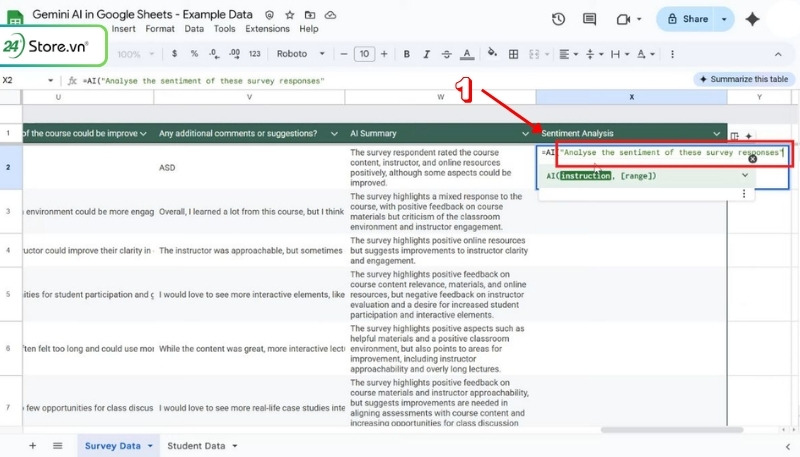Image resolution: width=800 pixels, height=457 pixels.
Task: Click the horizontal scrollbar at the bottom
Action: tap(670, 430)
